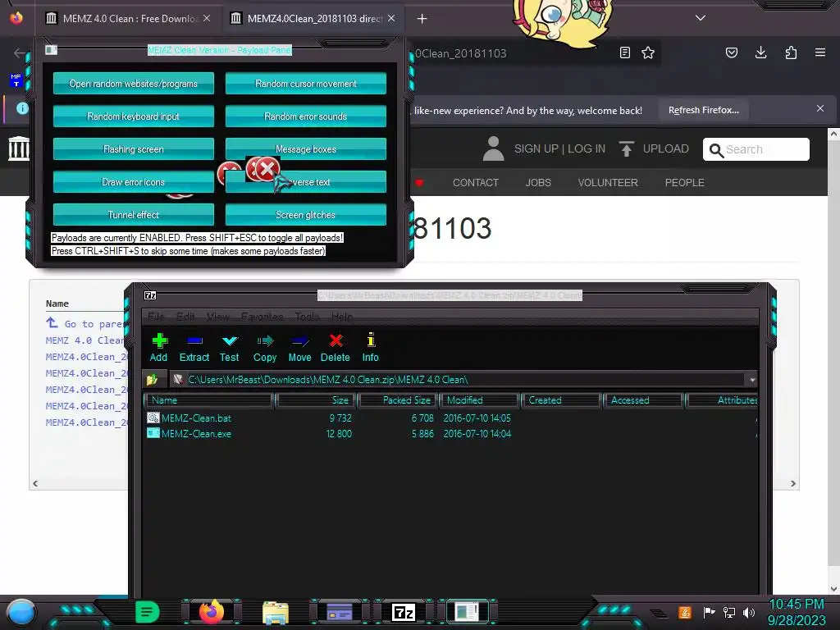The height and width of the screenshot is (630, 840).
Task: Open the 7-Zip path history dropdown arrow
Action: pos(752,380)
